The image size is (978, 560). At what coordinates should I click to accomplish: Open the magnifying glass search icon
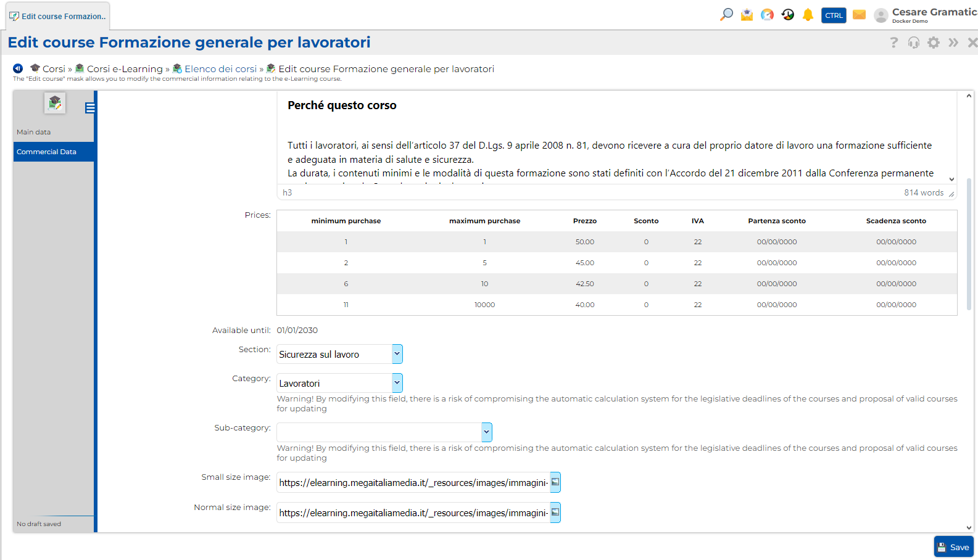tap(726, 15)
